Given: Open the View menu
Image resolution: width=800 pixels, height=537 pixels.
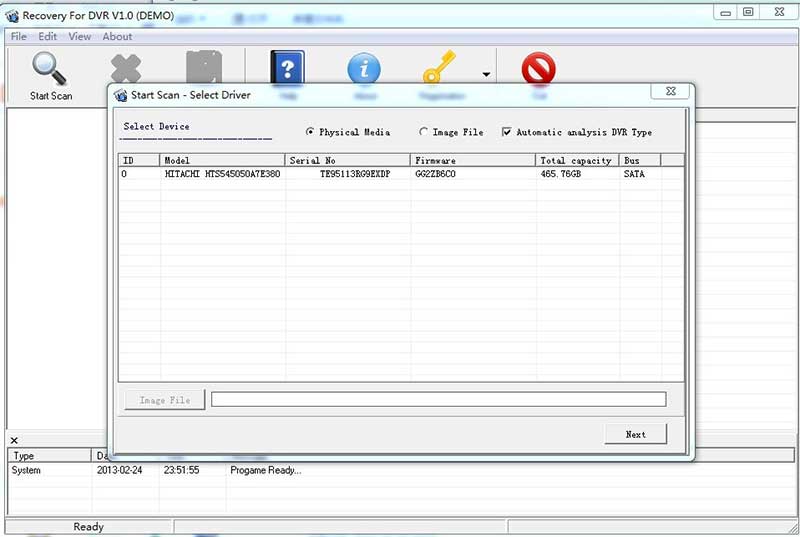Looking at the screenshot, I should click(80, 36).
